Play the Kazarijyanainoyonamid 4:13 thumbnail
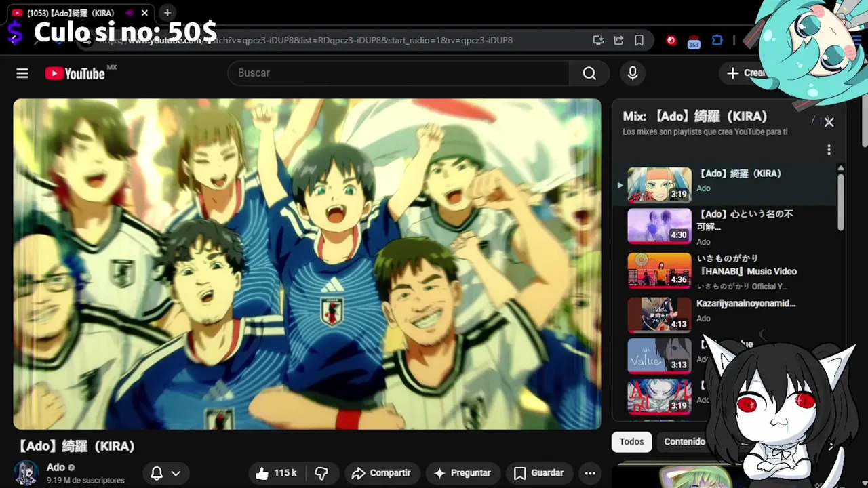Viewport: 868px width, 488px height. [659, 315]
